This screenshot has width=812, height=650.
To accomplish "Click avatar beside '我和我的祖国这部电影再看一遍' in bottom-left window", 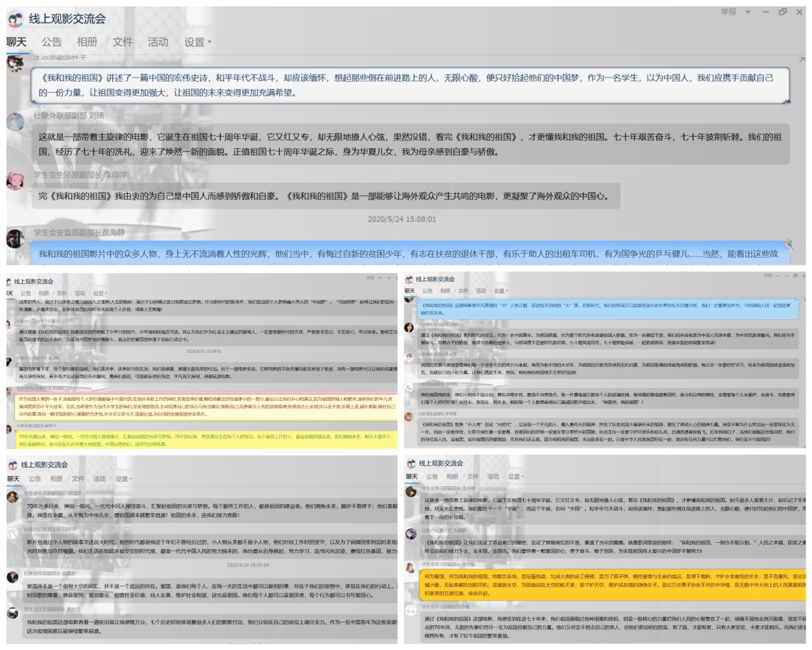I will [13, 614].
